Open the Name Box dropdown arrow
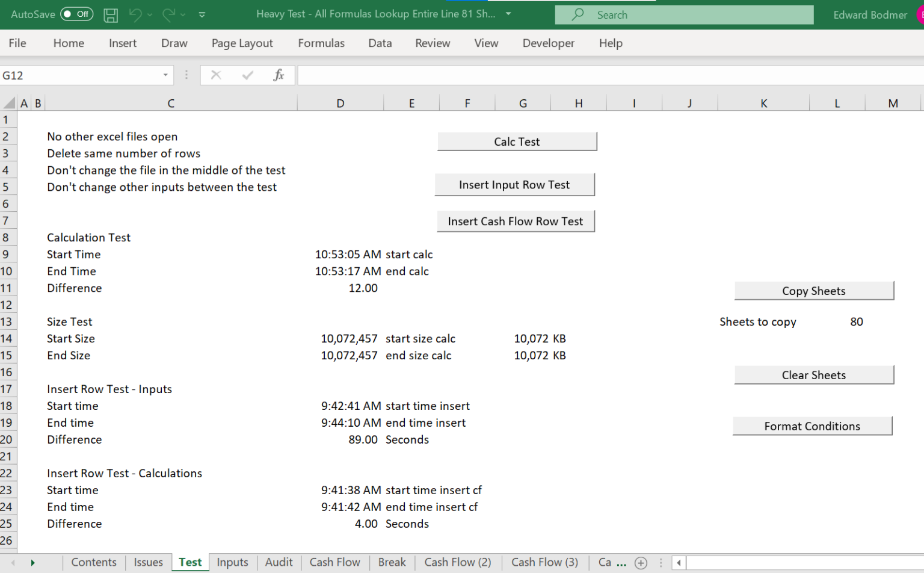The width and height of the screenshot is (924, 573). 165,75
